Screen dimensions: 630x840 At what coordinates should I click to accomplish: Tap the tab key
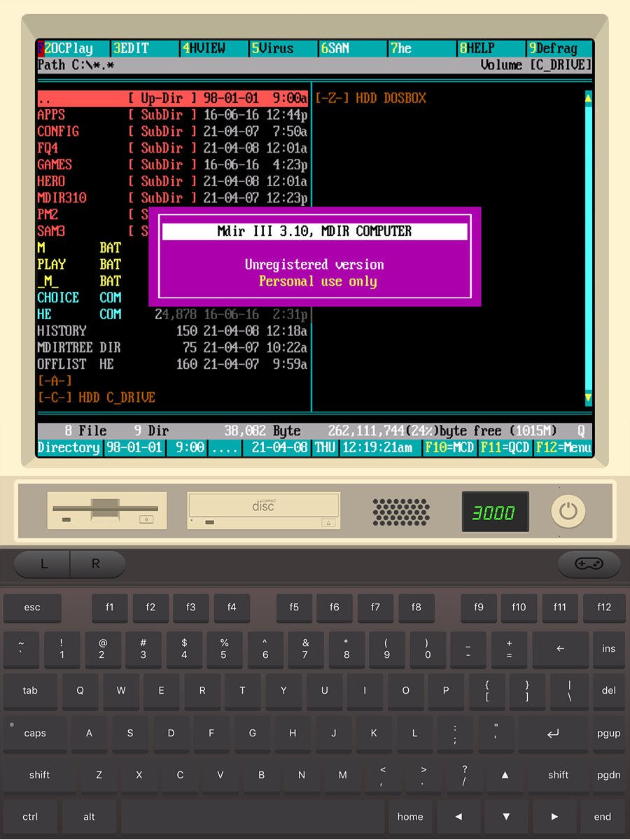pos(30,690)
